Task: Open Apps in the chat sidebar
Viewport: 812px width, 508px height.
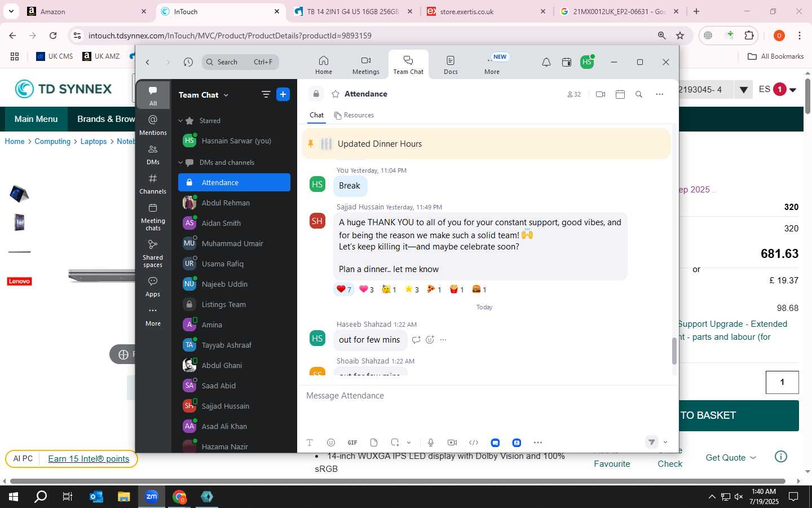Action: 153,286
